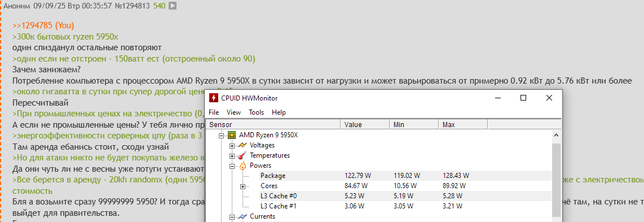
Task: Click the Cores minimum 10.56 W
Action: point(405,186)
